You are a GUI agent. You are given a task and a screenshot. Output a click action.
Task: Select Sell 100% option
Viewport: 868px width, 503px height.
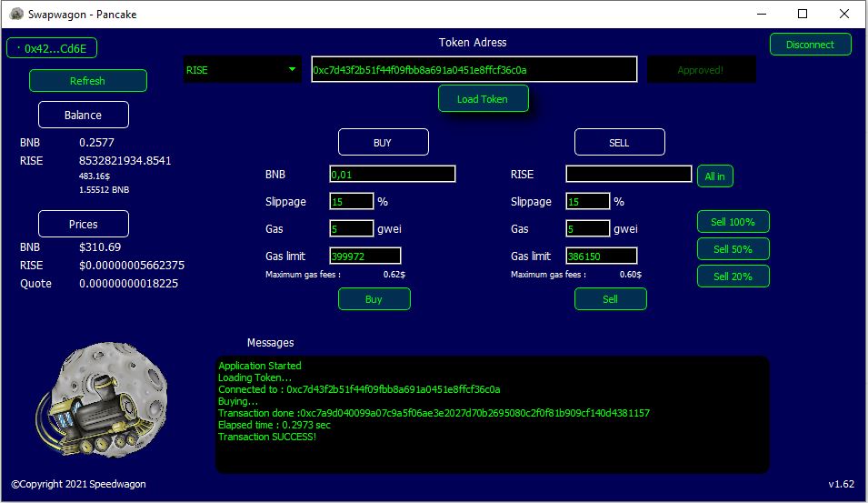(733, 222)
